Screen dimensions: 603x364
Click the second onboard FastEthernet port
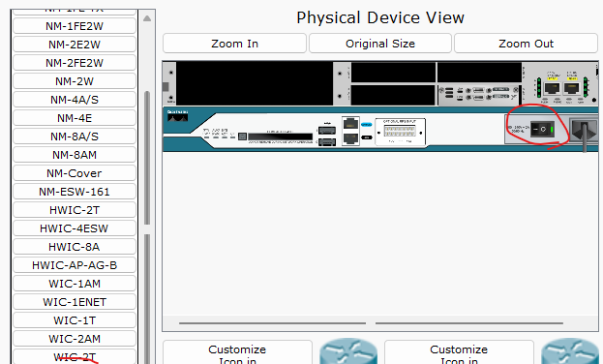coord(571,88)
